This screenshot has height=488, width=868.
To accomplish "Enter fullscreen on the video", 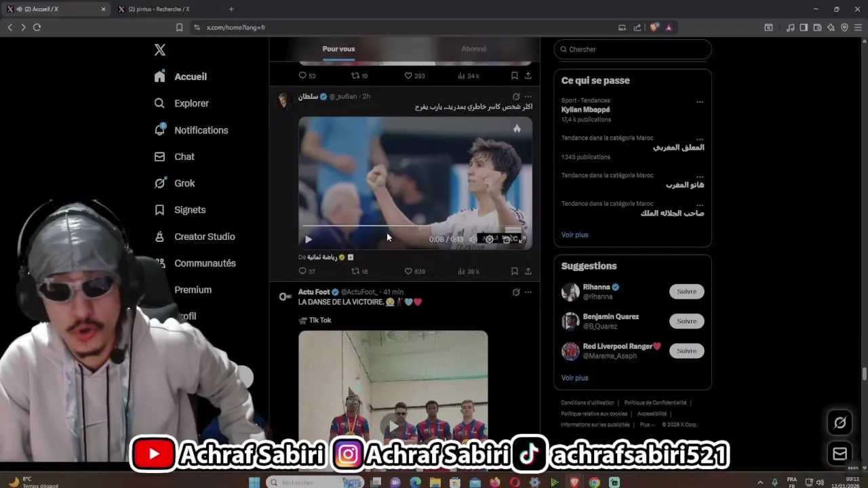I will (522, 239).
